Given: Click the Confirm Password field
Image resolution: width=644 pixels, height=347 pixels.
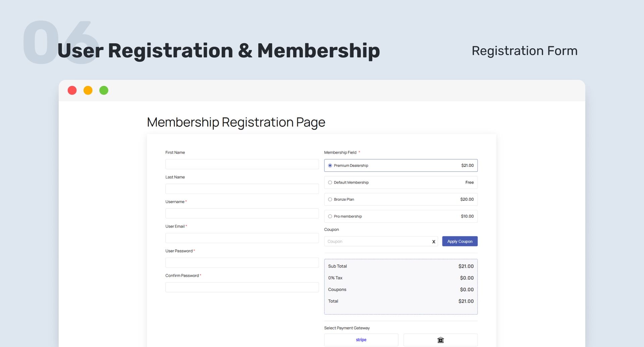Looking at the screenshot, I should click(x=242, y=287).
